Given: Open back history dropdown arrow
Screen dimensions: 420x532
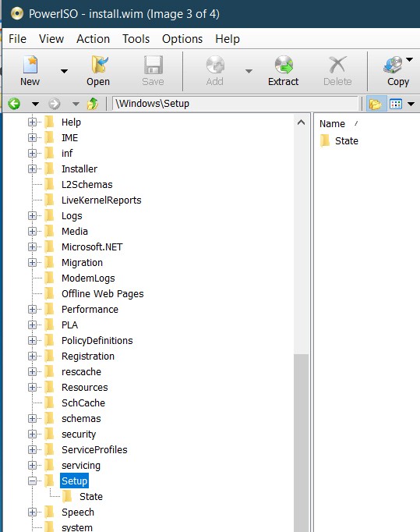Looking at the screenshot, I should click(35, 104).
